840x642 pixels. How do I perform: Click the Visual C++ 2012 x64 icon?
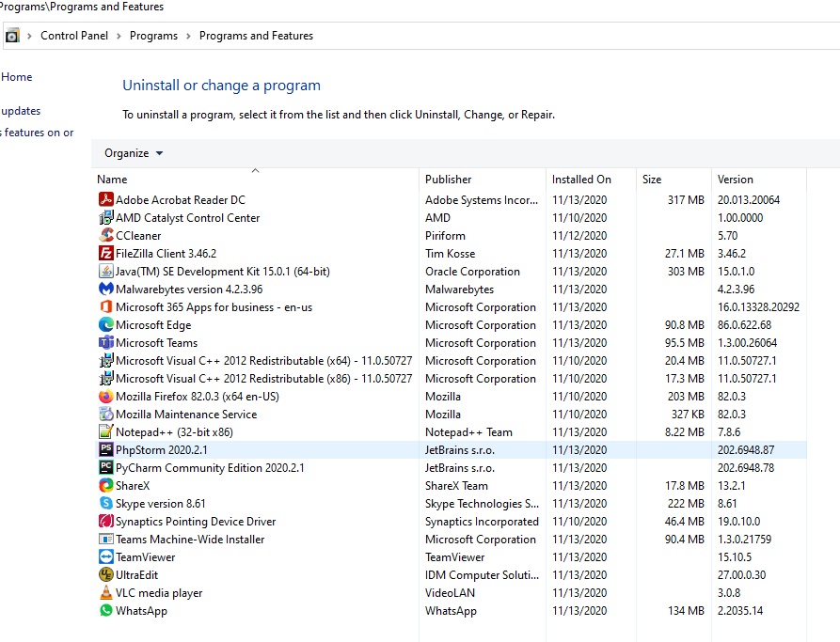(x=106, y=360)
